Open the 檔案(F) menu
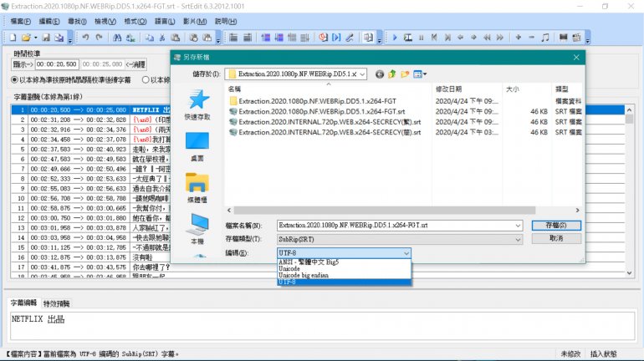This screenshot has height=361, width=644. click(x=20, y=22)
